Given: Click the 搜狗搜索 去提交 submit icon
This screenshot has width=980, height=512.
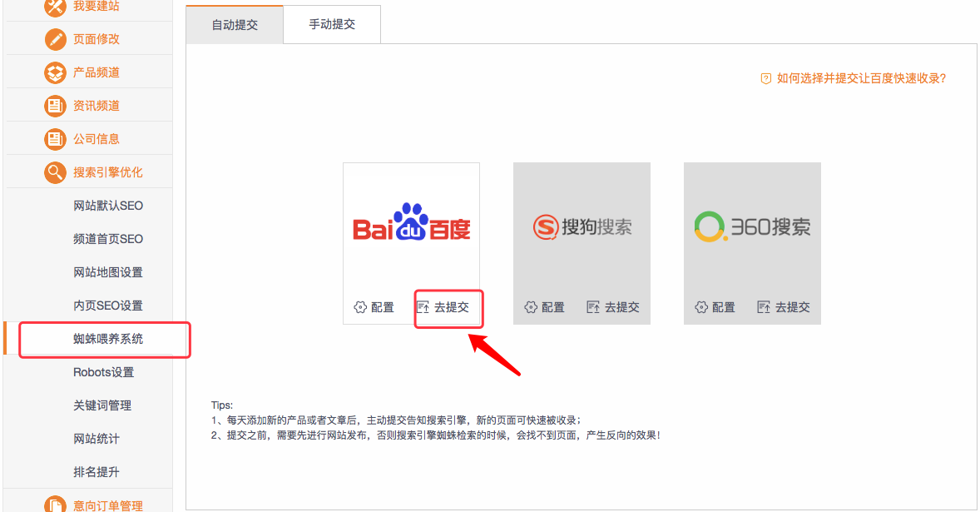Looking at the screenshot, I should tap(593, 307).
